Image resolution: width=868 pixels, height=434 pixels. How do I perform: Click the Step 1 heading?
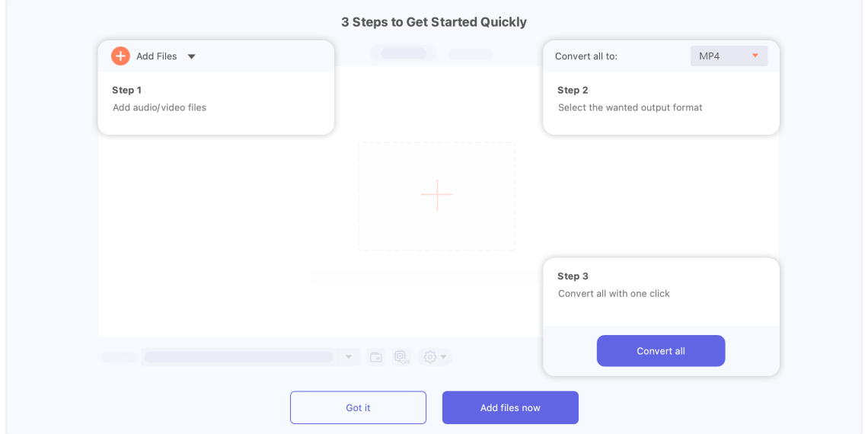tap(126, 90)
